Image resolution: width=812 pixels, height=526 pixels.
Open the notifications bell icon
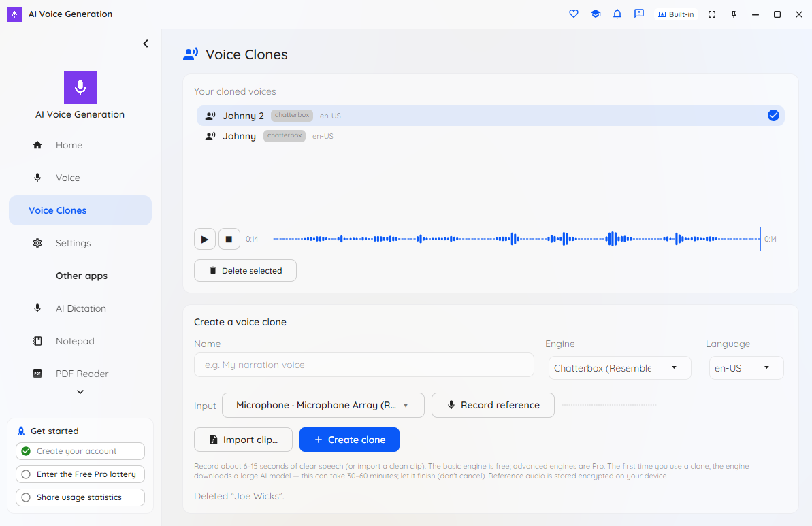(617, 14)
